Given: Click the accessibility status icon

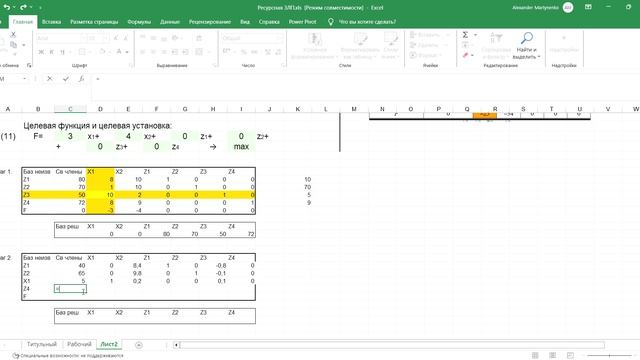Looking at the screenshot, I should [x=16, y=356].
